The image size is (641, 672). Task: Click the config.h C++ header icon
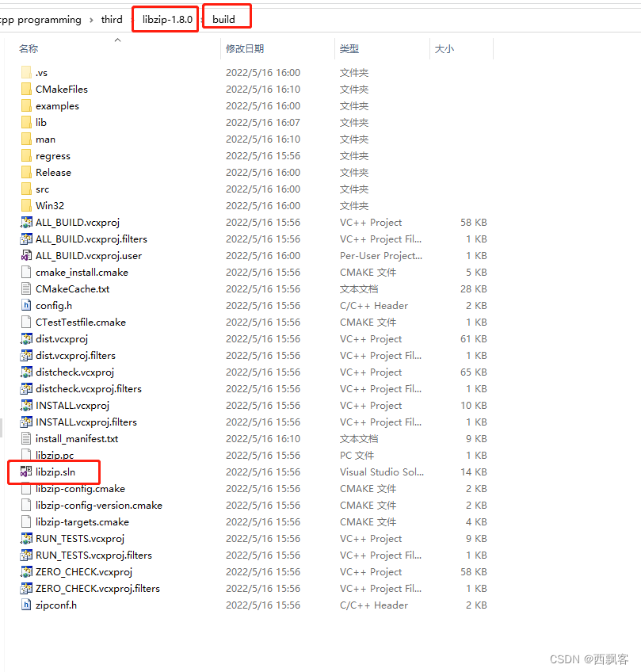(28, 305)
